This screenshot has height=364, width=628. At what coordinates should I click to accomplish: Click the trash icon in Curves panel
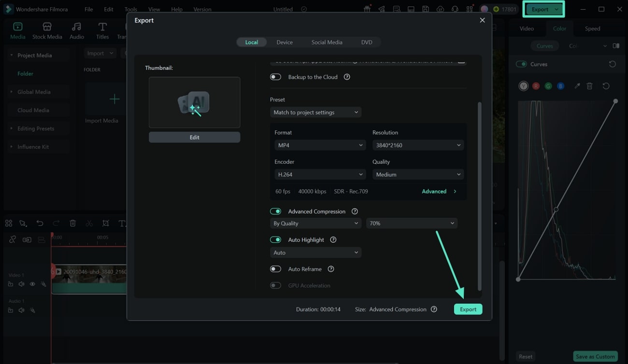tap(589, 86)
